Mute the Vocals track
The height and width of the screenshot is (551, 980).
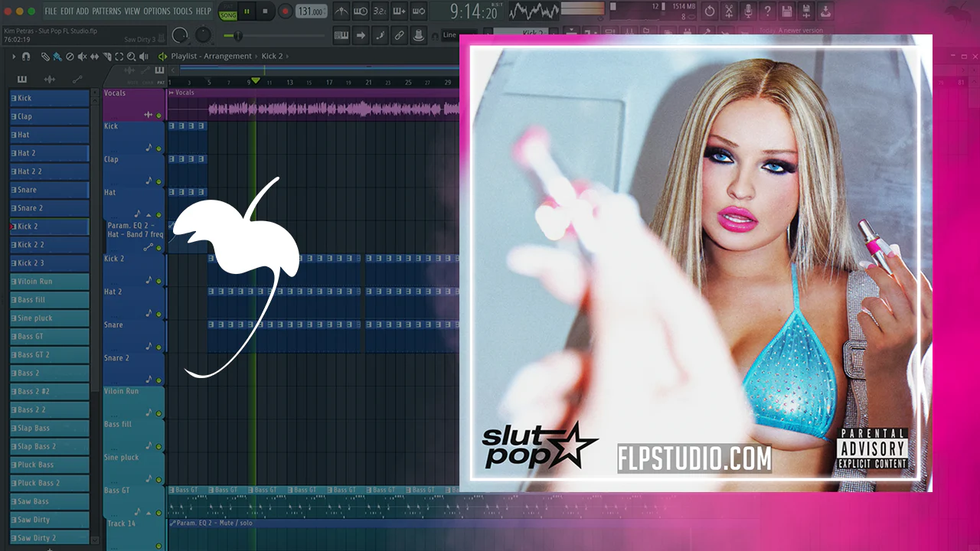159,115
